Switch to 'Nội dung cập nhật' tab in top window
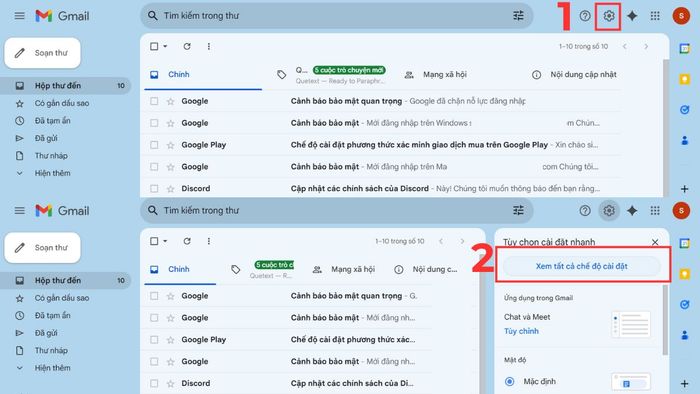This screenshot has width=700, height=394. 574,75
